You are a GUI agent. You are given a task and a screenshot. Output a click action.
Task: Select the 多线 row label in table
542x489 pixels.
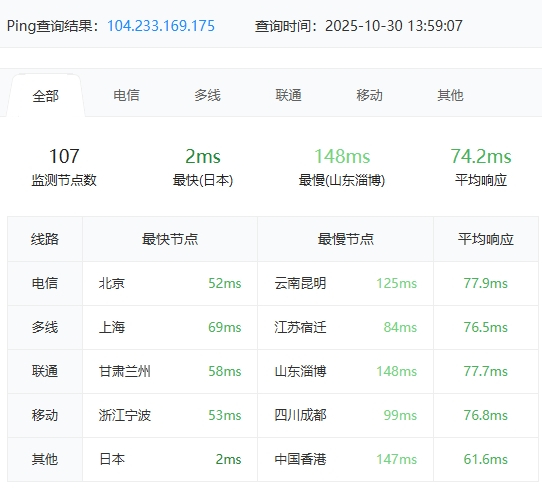[x=45, y=327]
